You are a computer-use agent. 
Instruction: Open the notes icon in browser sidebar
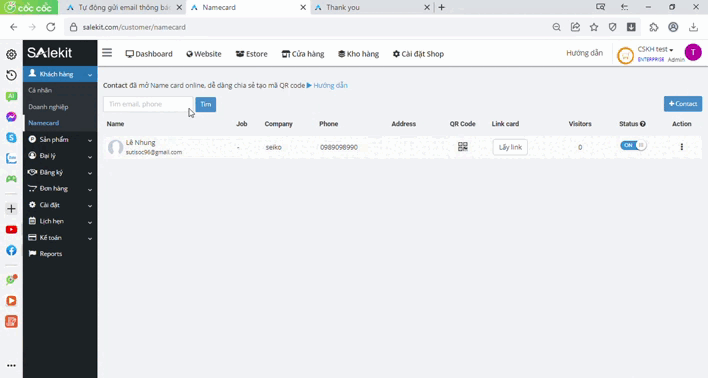11,322
